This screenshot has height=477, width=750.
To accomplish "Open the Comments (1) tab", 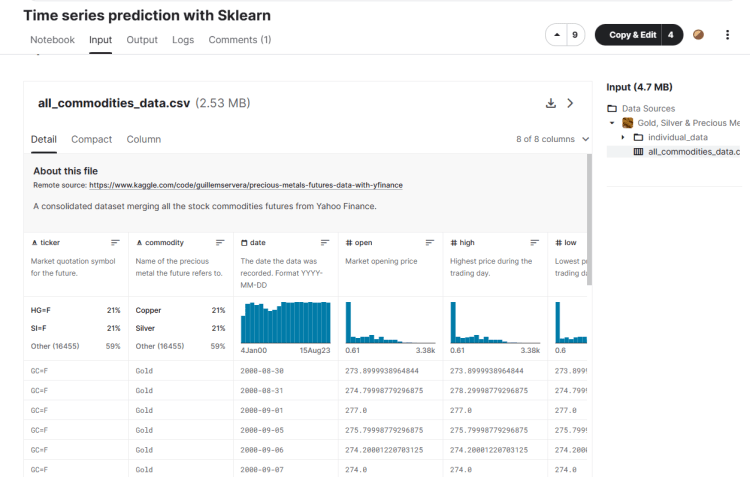I will pos(239,40).
